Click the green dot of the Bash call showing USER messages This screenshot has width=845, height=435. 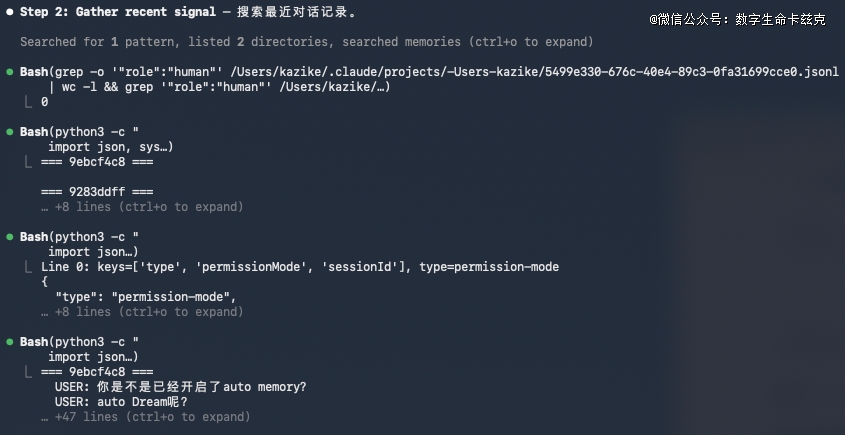(x=9, y=342)
